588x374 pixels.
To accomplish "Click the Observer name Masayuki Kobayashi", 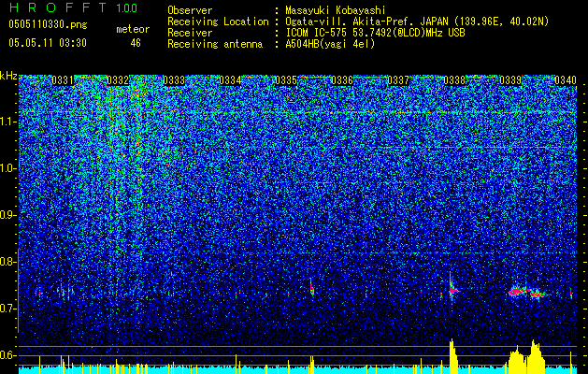I will tap(336, 10).
